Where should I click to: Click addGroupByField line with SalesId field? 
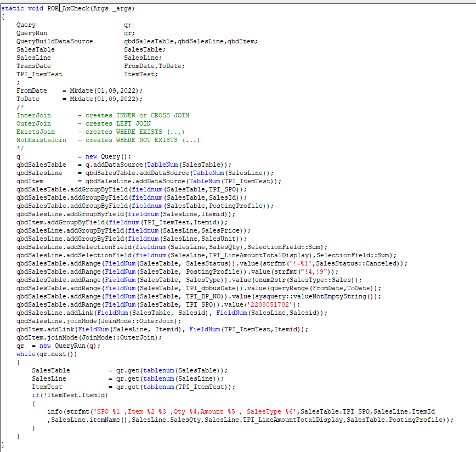[x=132, y=197]
